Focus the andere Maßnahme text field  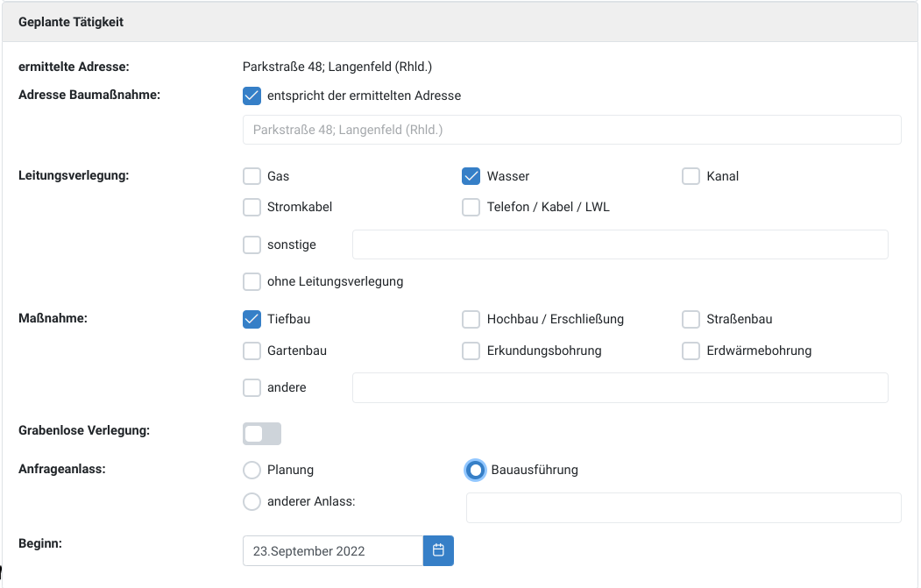click(x=620, y=387)
